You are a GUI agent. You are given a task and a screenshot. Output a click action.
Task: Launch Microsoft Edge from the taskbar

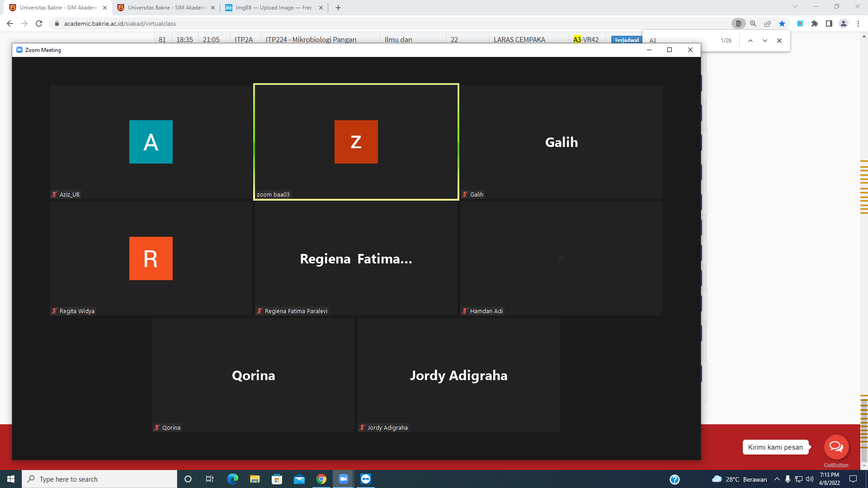232,479
